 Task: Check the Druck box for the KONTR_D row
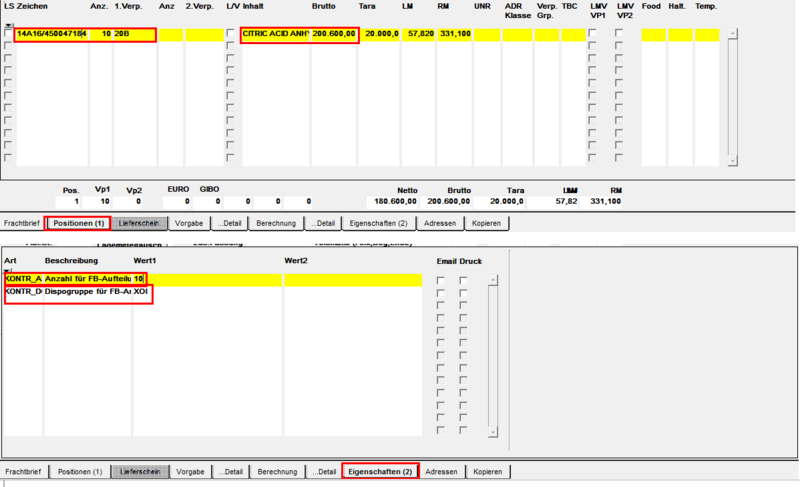(x=463, y=293)
